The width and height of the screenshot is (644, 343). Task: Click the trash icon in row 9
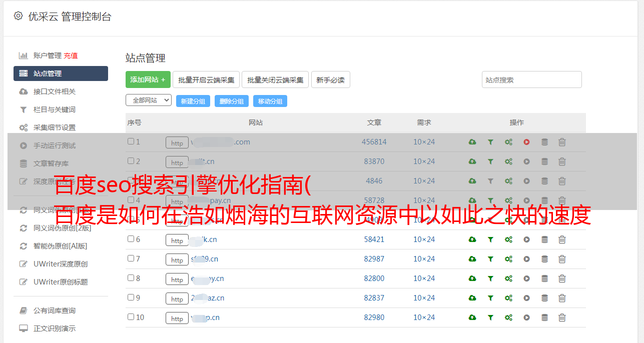562,298
